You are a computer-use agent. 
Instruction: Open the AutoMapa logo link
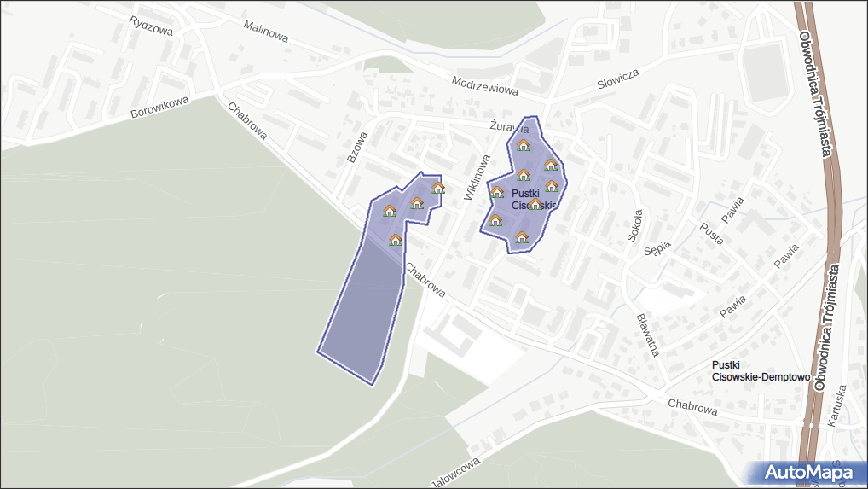click(807, 472)
